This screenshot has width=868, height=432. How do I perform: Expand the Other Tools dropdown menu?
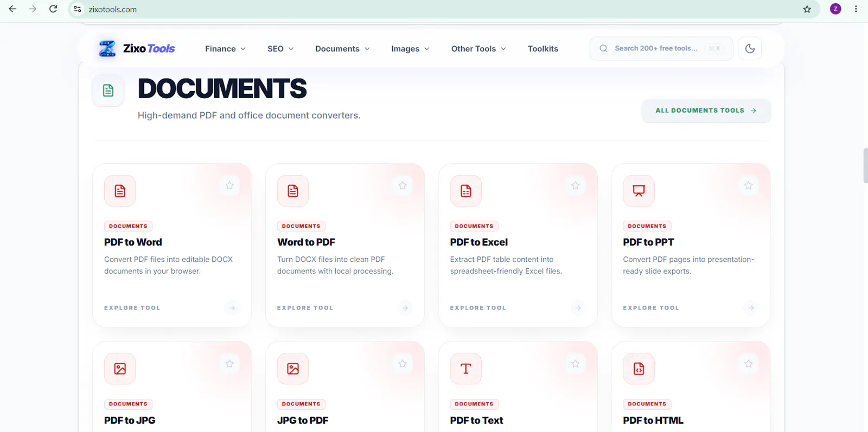coord(478,49)
